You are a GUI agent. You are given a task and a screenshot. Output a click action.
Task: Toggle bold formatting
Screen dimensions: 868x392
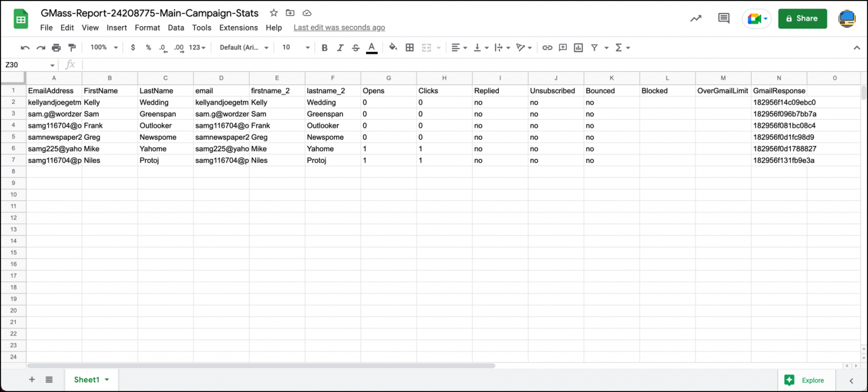(324, 48)
